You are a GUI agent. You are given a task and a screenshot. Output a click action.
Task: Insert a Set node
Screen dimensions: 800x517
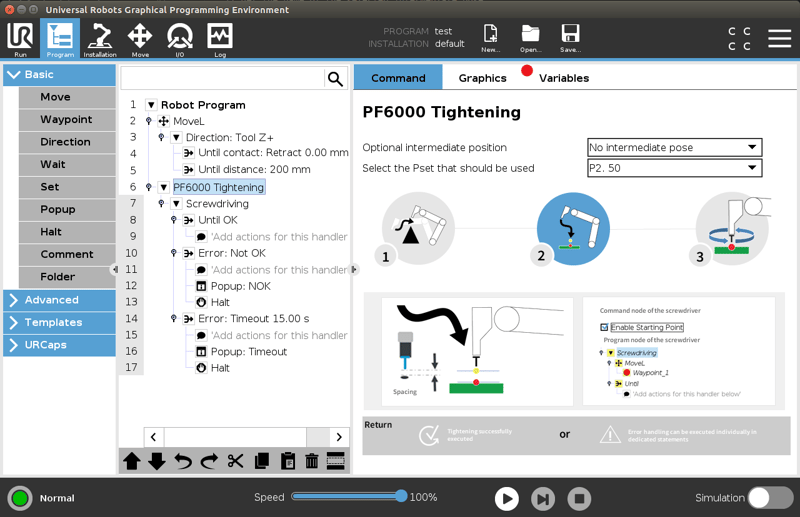tap(67, 187)
